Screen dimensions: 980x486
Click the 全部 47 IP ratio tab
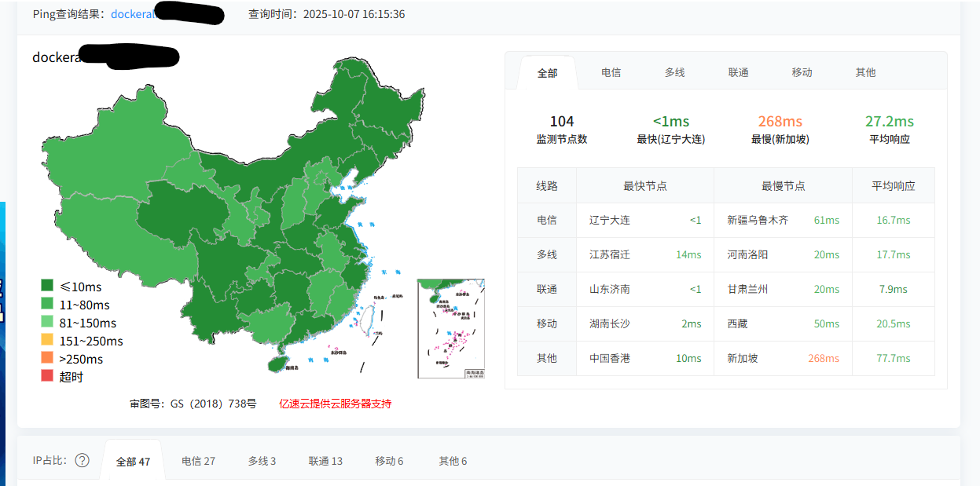click(133, 462)
